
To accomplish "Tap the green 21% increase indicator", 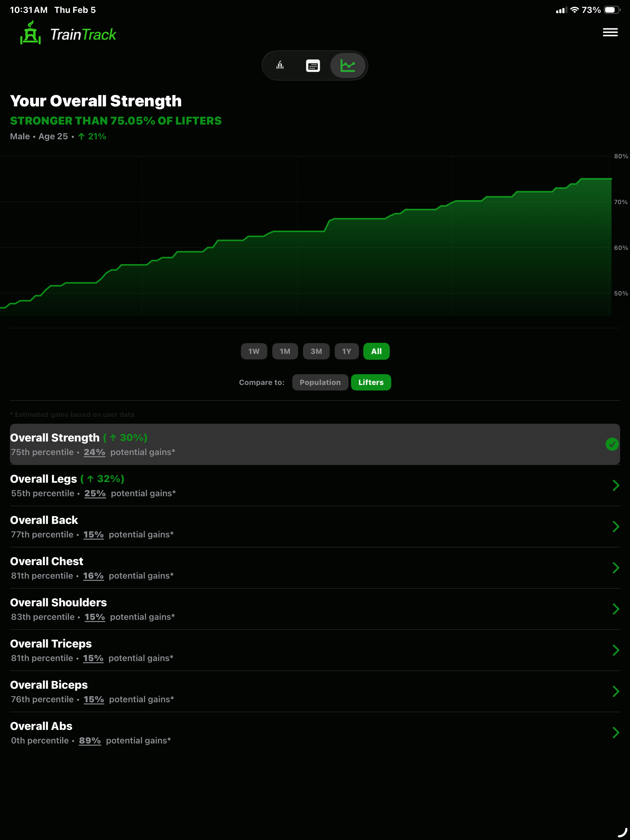I will click(92, 136).
